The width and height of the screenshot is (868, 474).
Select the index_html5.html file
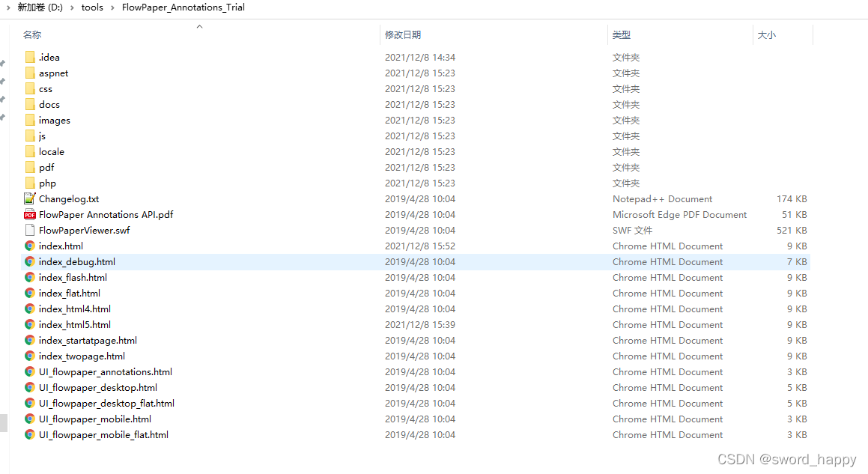[75, 324]
